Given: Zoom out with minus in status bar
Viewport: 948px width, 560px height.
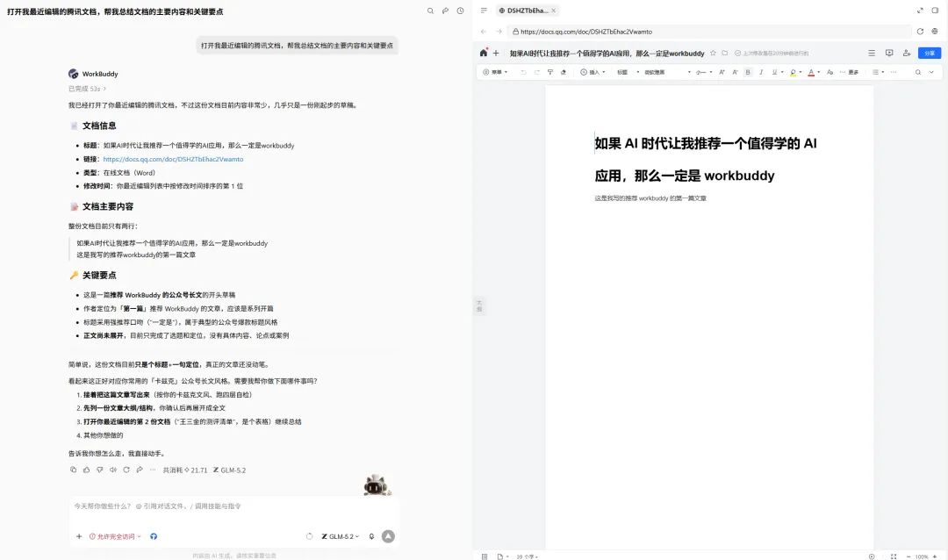Looking at the screenshot, I should point(908,556).
